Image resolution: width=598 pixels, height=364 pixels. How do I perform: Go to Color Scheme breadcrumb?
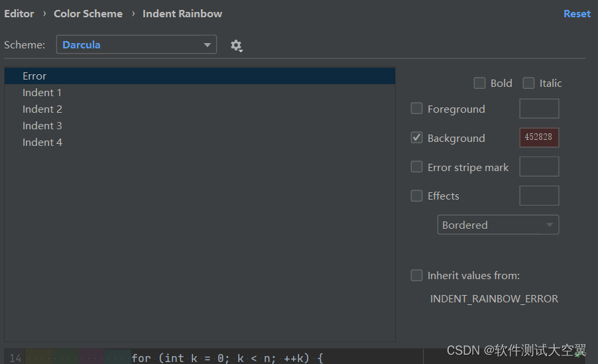point(88,13)
